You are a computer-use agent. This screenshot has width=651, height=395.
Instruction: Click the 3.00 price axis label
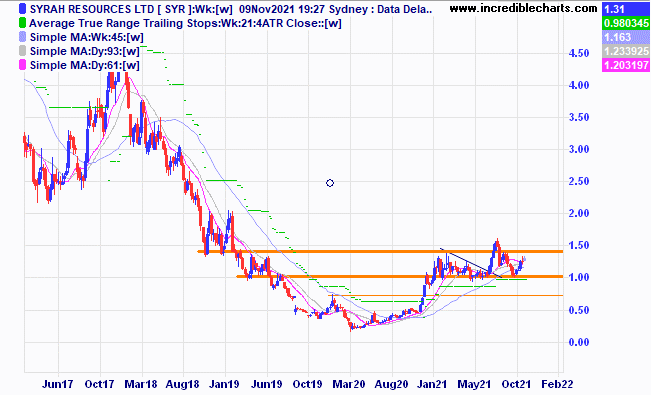(x=579, y=149)
